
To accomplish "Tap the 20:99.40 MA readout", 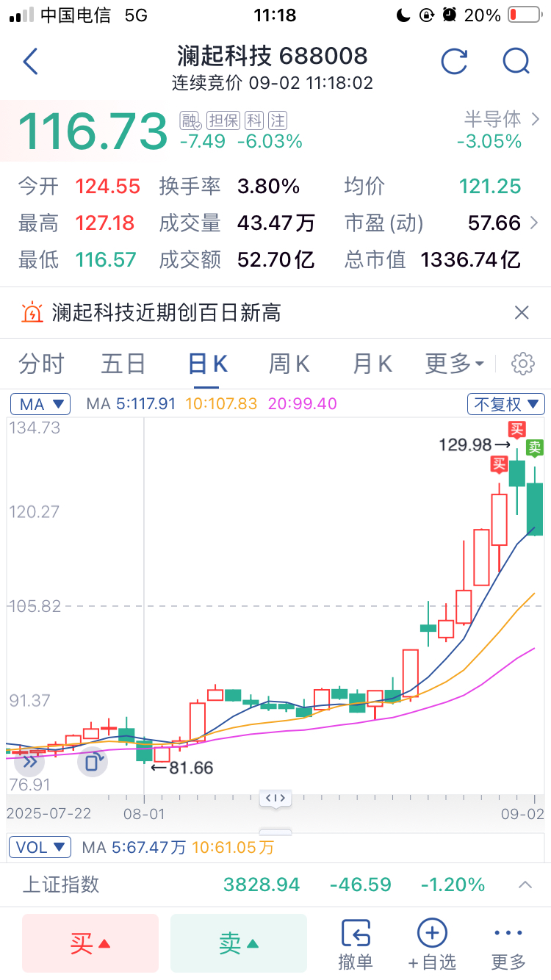I will coord(302,403).
